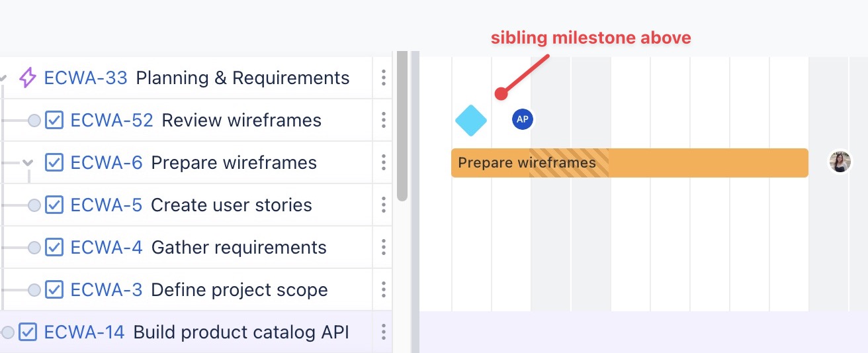Open the three-dot menu for Create user stories
The height and width of the screenshot is (353, 868).
(383, 205)
